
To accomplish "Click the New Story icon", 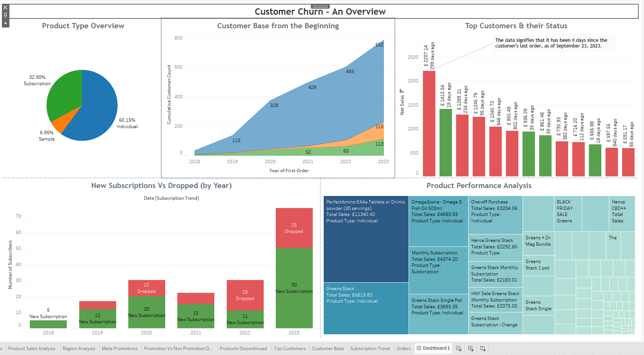I will [483, 348].
